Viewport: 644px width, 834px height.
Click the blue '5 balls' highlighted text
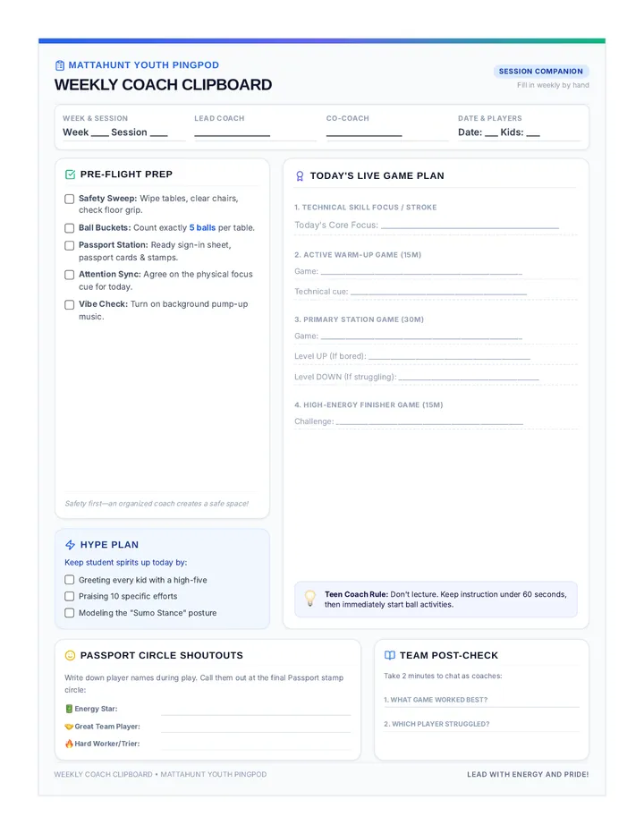[x=203, y=227]
